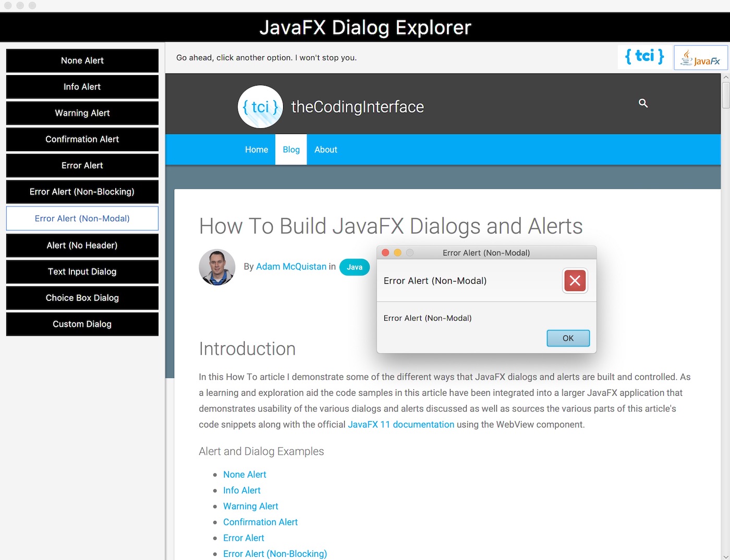Click the JavaFX logo in the top right

(700, 58)
